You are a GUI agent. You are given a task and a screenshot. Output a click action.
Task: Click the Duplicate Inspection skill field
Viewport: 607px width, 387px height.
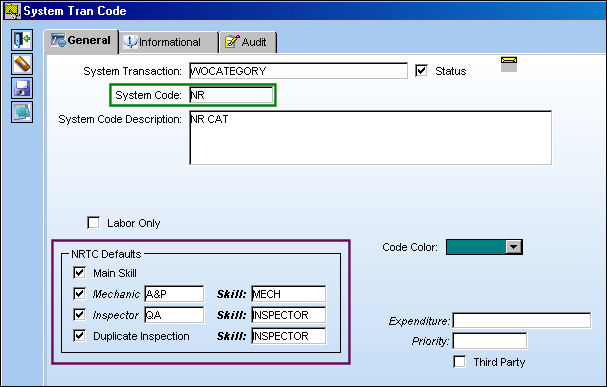coord(288,336)
